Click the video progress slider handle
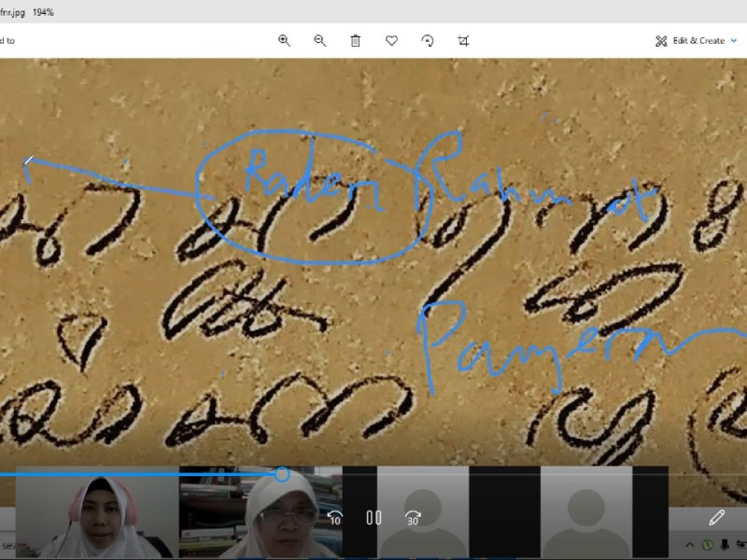Screen dimensions: 747x560 (282, 475)
